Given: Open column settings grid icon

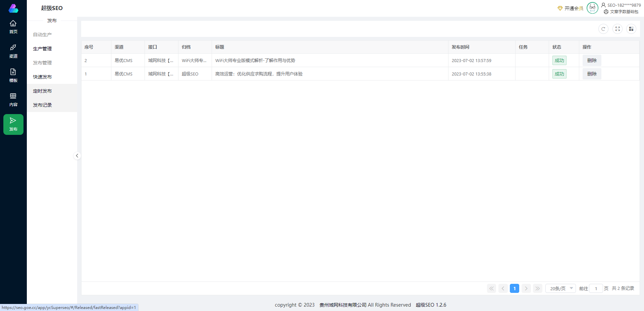Looking at the screenshot, I should (631, 29).
